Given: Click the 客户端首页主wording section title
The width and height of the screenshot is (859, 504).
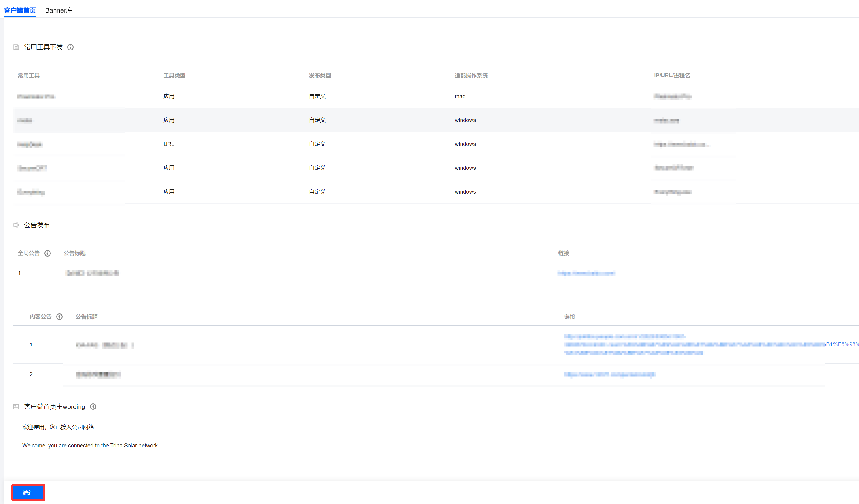Looking at the screenshot, I should [54, 406].
